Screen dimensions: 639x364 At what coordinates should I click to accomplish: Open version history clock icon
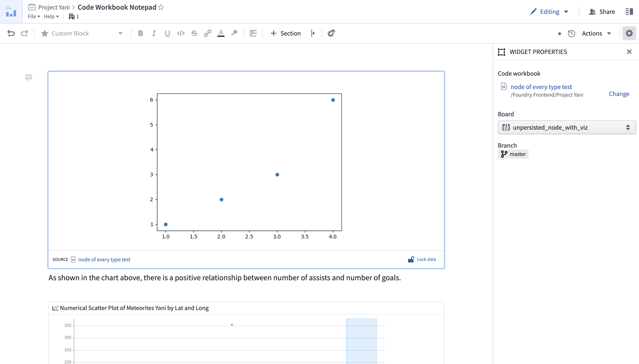[x=571, y=33]
